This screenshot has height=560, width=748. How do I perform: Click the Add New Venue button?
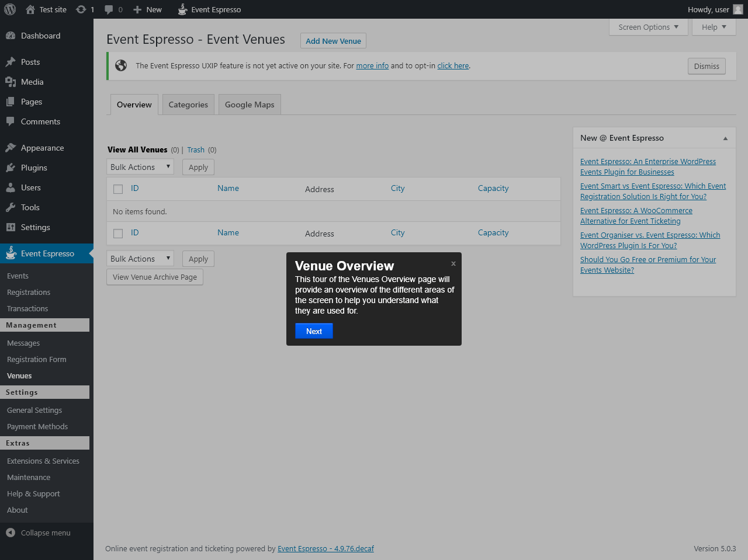pos(333,41)
